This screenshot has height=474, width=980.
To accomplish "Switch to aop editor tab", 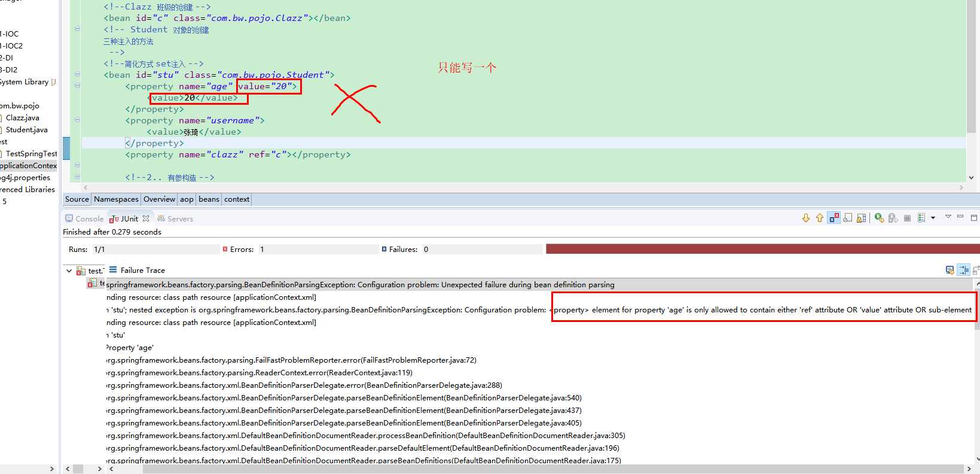I will (x=187, y=199).
